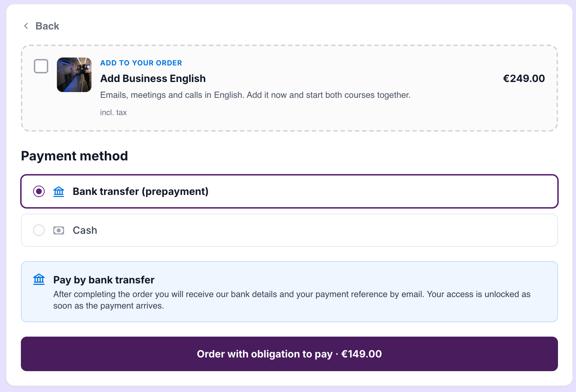576x392 pixels.
Task: Choose the Cash payment option label
Action: click(85, 230)
